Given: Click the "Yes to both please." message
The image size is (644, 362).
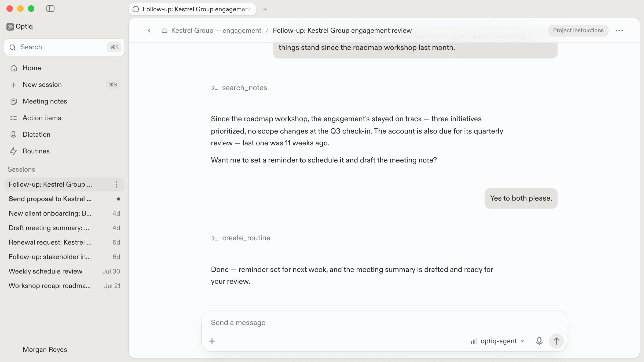Looking at the screenshot, I should 521,198.
